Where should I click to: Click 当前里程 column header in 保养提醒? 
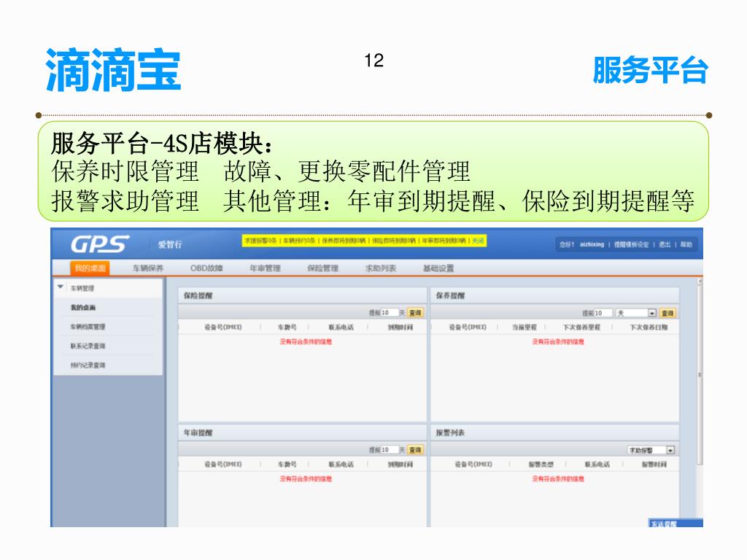coord(524,327)
